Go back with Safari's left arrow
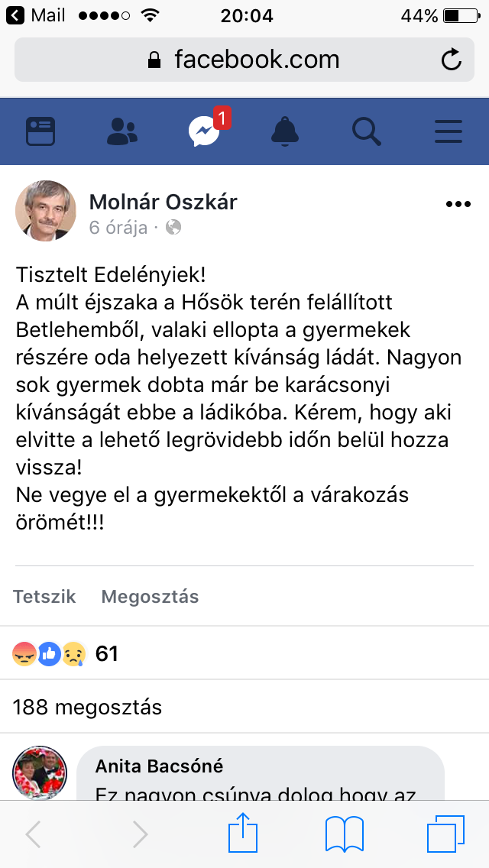 tap(34, 834)
